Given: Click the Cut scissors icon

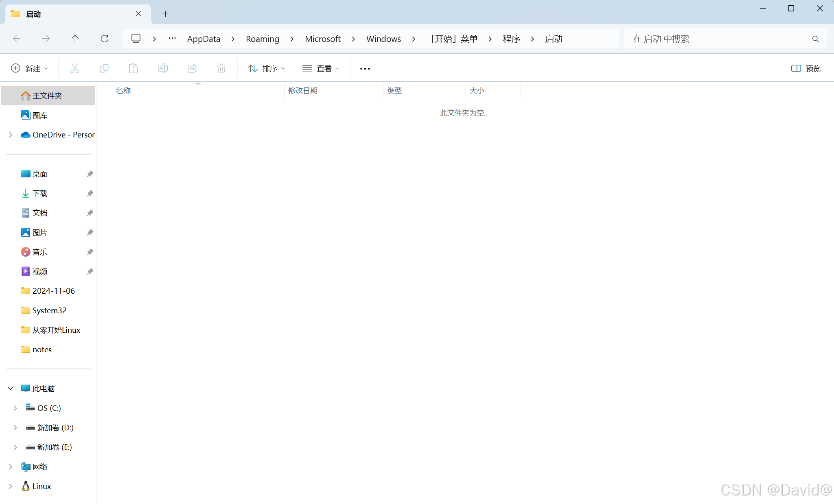Looking at the screenshot, I should [x=75, y=68].
